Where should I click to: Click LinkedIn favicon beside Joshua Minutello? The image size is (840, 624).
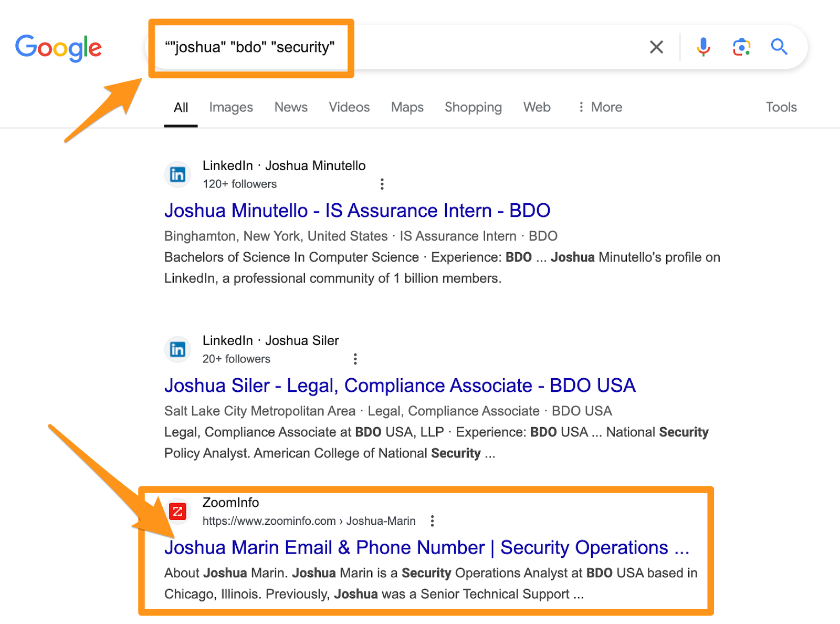click(x=177, y=174)
